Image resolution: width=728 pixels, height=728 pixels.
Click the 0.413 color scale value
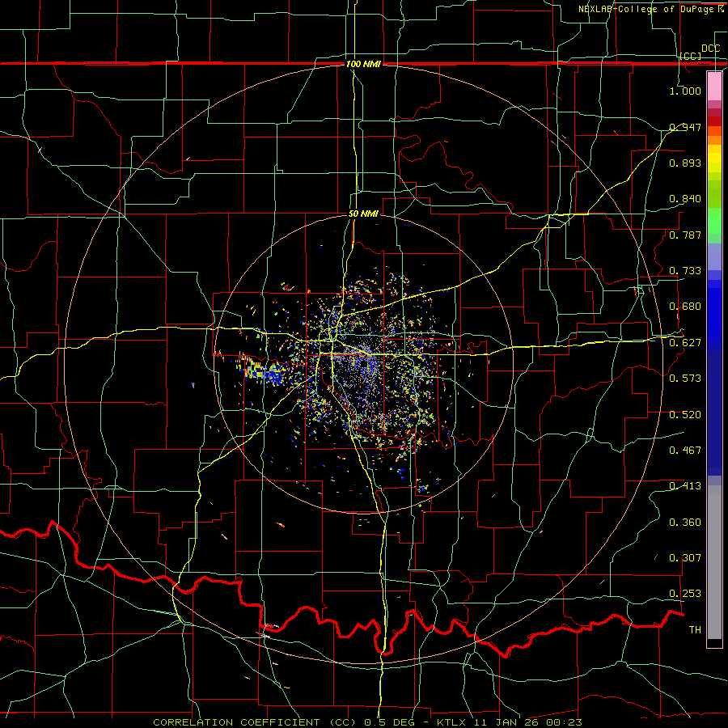pyautogui.click(x=685, y=486)
